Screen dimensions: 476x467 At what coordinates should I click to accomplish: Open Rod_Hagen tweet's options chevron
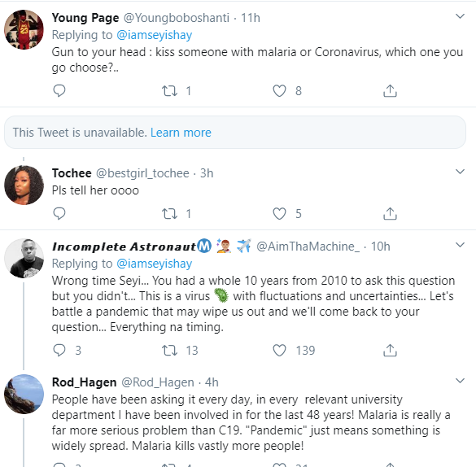click(461, 381)
